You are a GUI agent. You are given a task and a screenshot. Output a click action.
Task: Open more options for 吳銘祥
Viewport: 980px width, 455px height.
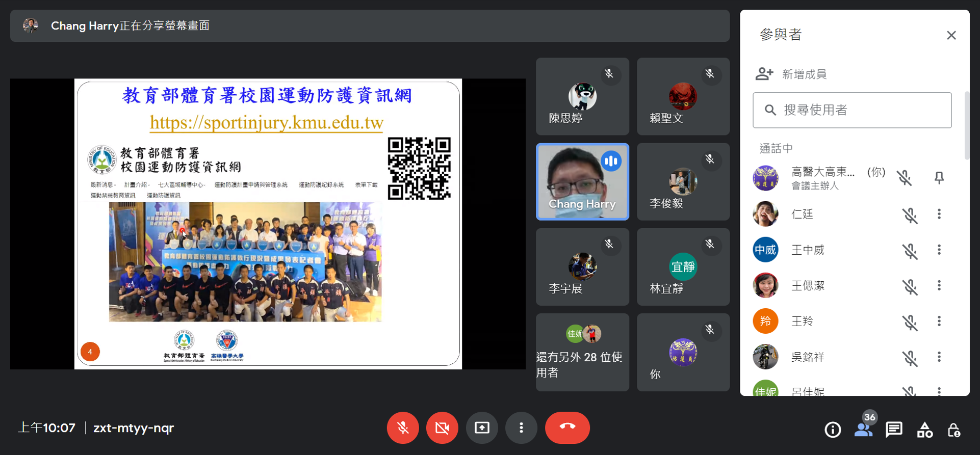[939, 357]
